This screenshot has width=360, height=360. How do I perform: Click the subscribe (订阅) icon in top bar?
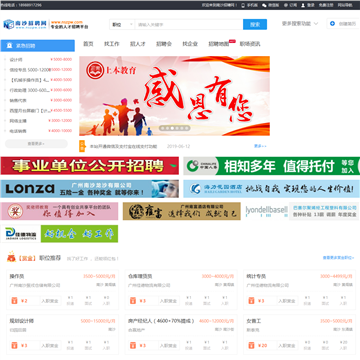coord(286,5)
